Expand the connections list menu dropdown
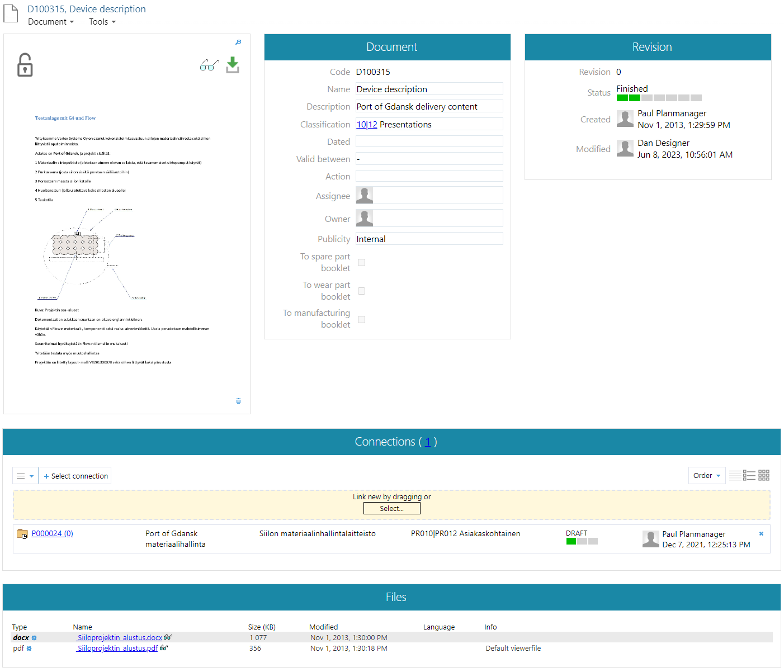Image resolution: width=784 pixels, height=672 pixels. (x=25, y=476)
